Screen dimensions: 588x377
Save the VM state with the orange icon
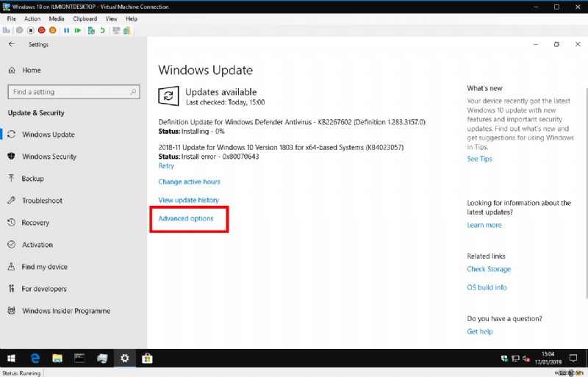[52, 30]
